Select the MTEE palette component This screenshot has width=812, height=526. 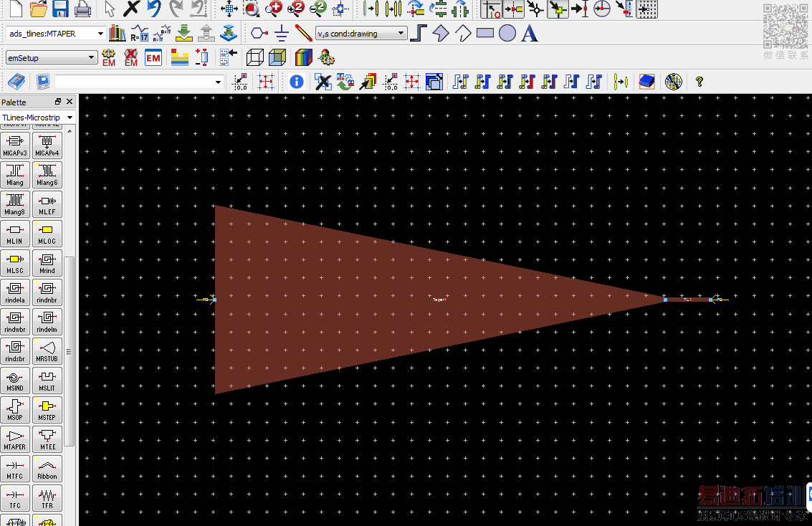click(x=47, y=439)
